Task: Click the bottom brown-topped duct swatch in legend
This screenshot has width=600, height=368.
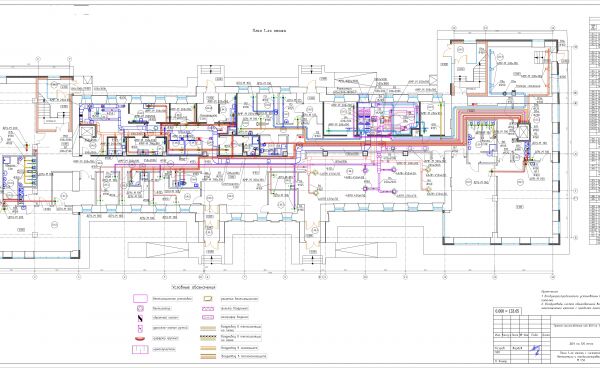Action: point(209,357)
